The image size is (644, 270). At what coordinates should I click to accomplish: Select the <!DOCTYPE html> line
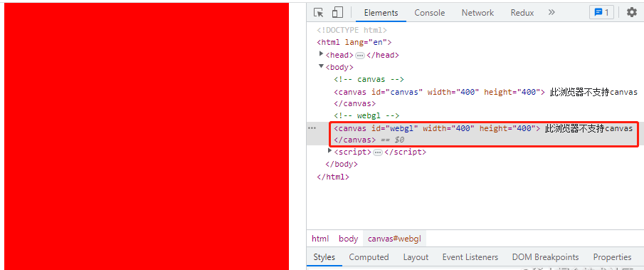[352, 30]
